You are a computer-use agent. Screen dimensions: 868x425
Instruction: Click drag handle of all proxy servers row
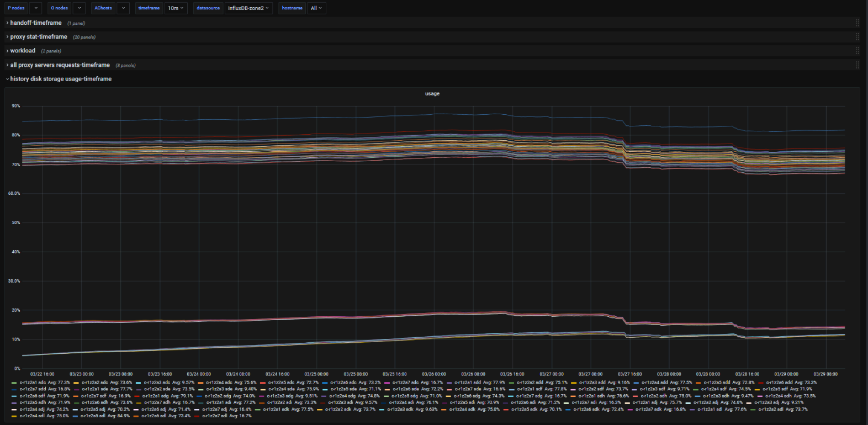pos(857,65)
